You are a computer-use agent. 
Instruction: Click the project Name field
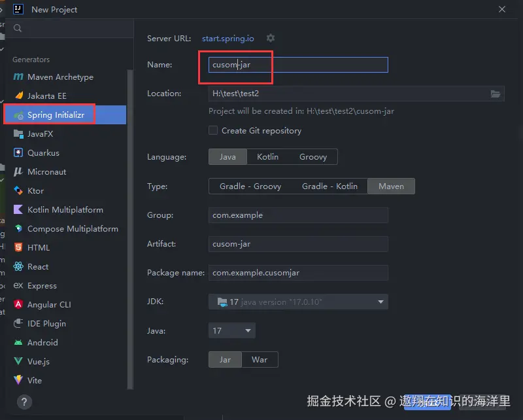298,65
